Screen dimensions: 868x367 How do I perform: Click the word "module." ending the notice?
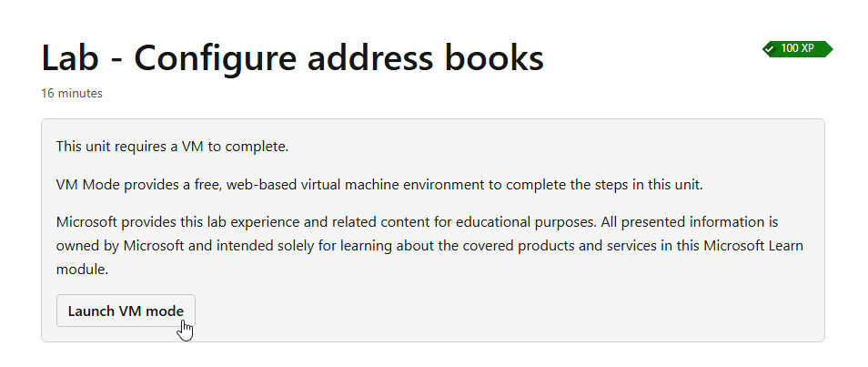82,270
